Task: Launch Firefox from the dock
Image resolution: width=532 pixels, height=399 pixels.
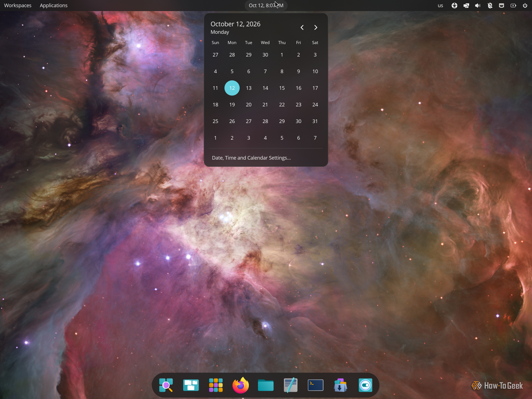Action: (241, 385)
